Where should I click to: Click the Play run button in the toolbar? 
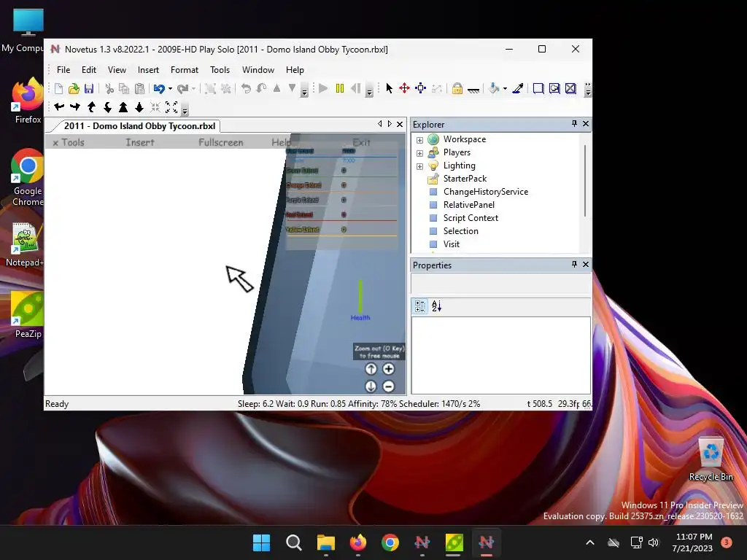pos(323,88)
